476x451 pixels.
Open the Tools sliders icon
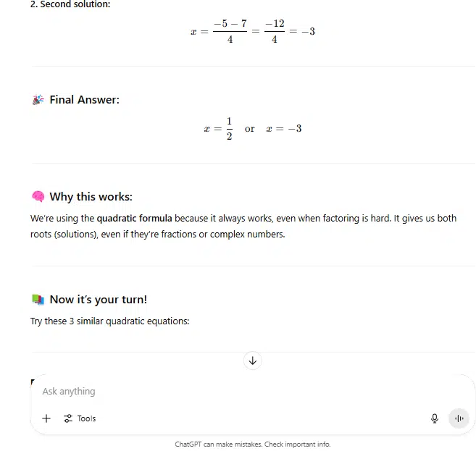(x=67, y=418)
